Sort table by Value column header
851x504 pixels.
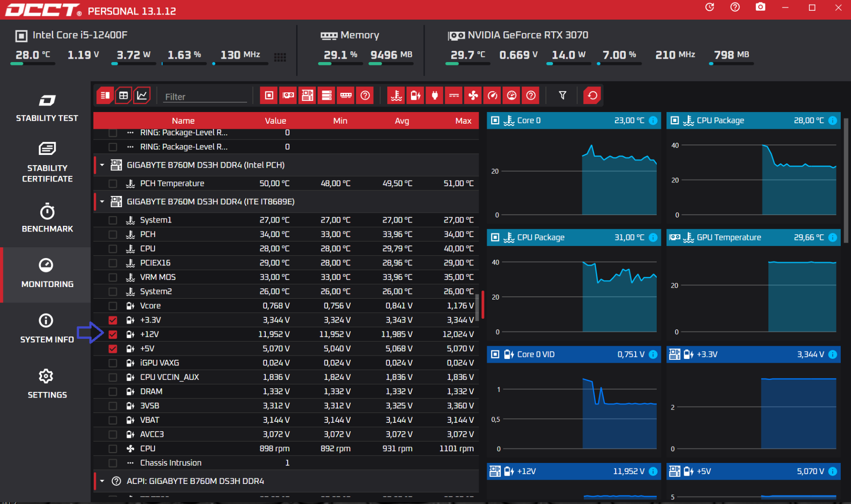pyautogui.click(x=276, y=121)
